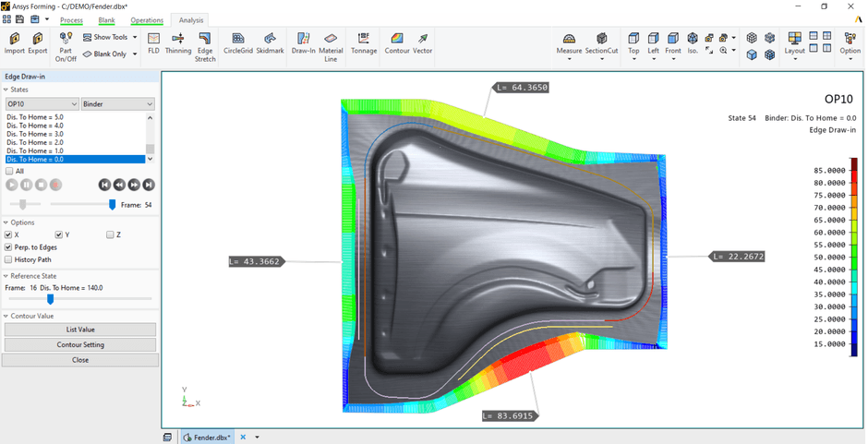
Task: Click the Reference State frame slider
Action: click(50, 299)
